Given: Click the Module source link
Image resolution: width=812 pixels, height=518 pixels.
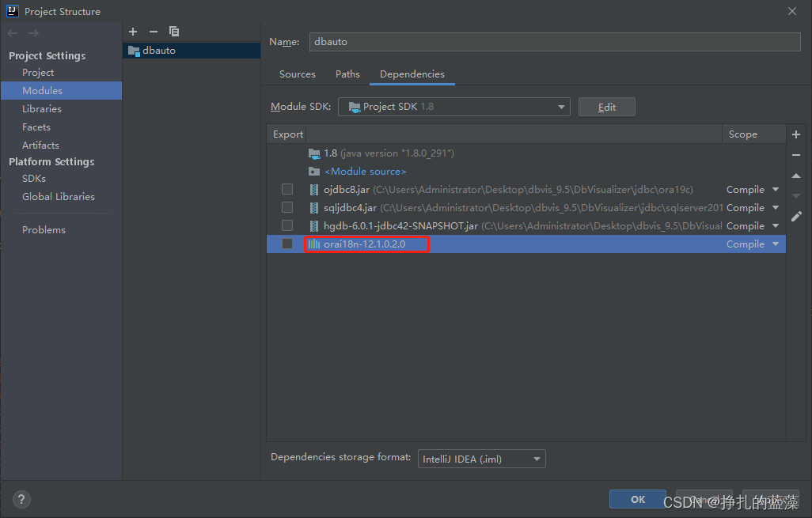Looking at the screenshot, I should point(365,172).
